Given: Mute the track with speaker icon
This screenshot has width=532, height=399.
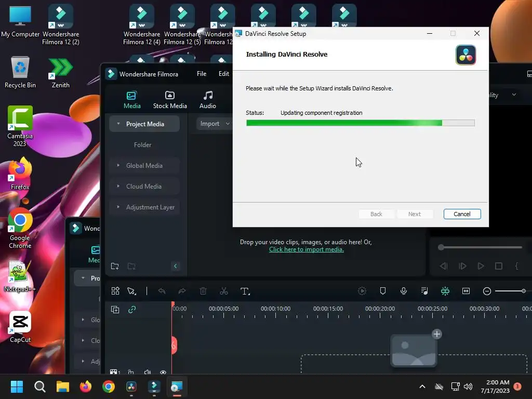Looking at the screenshot, I should pos(147,372).
